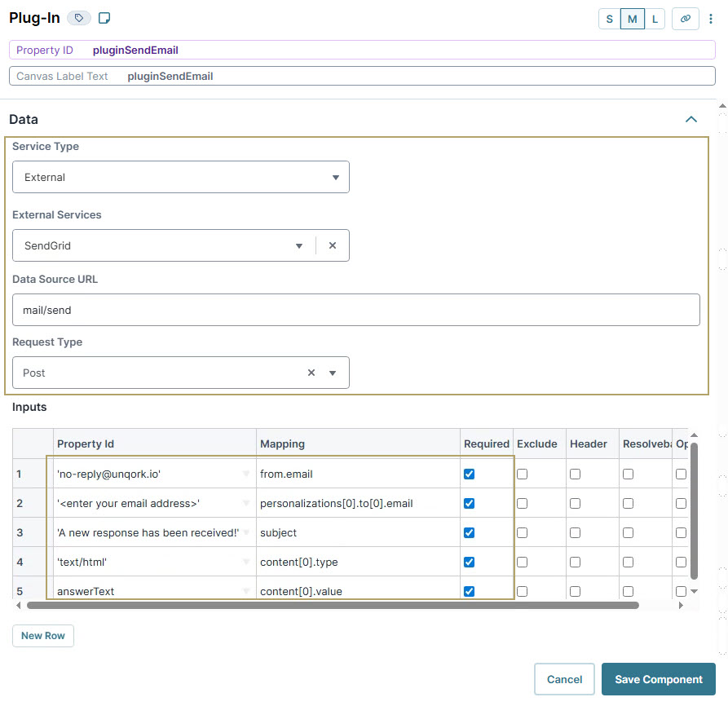The width and height of the screenshot is (728, 706).
Task: Open the notes icon beside the tag icon
Action: 104,17
